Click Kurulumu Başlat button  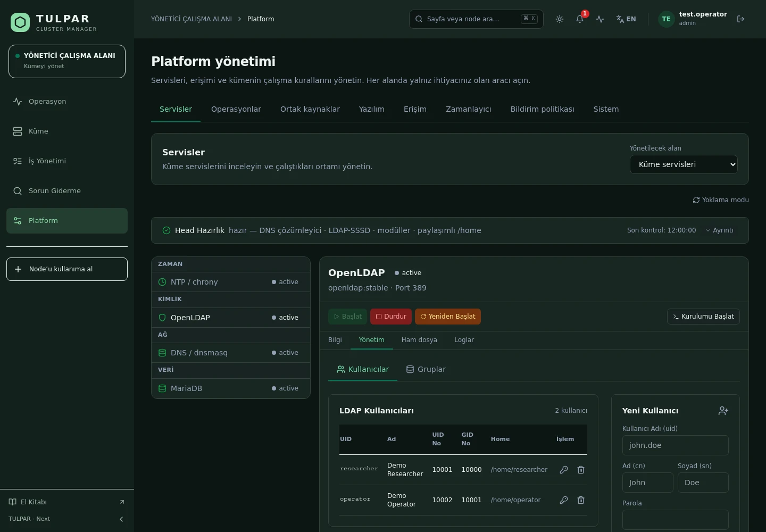703,317
